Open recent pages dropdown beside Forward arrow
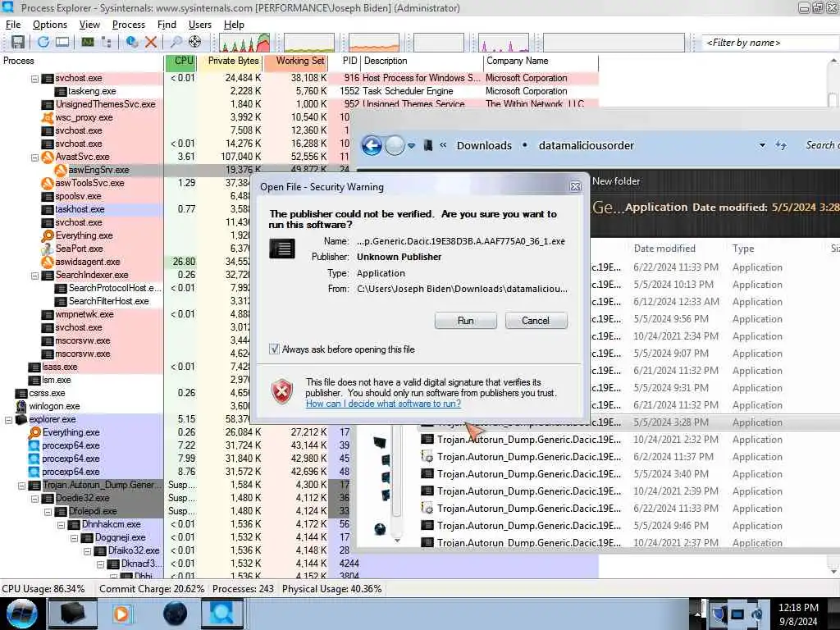Viewport: 840px width, 630px height. click(x=412, y=146)
